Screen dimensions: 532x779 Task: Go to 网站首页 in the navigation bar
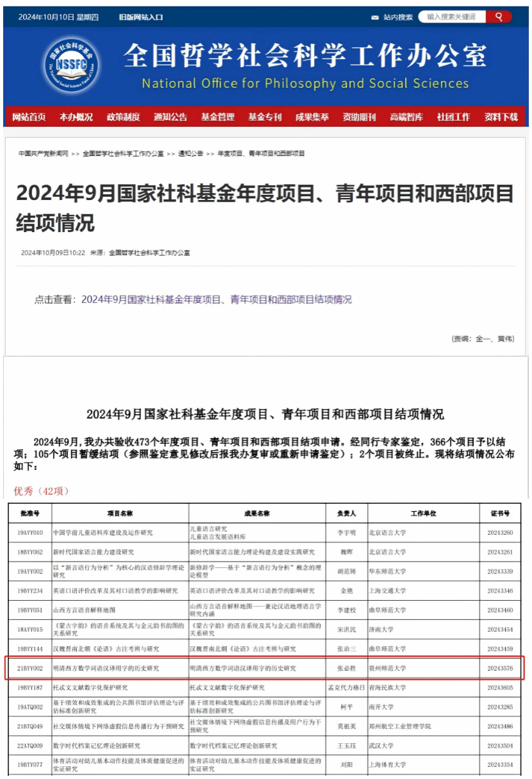tap(29, 117)
